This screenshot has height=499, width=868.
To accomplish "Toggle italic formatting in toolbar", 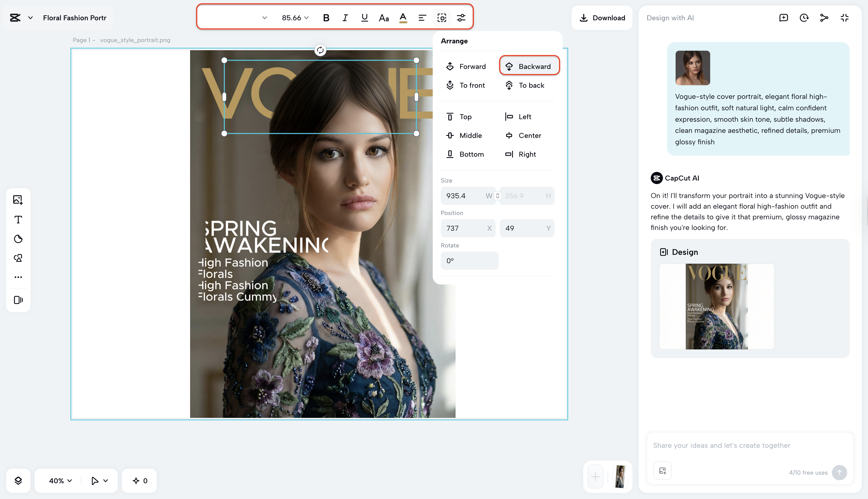I will (345, 18).
